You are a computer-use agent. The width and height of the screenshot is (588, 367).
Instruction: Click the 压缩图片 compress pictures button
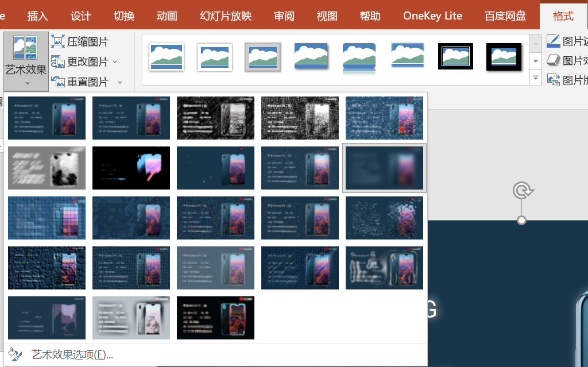[80, 42]
